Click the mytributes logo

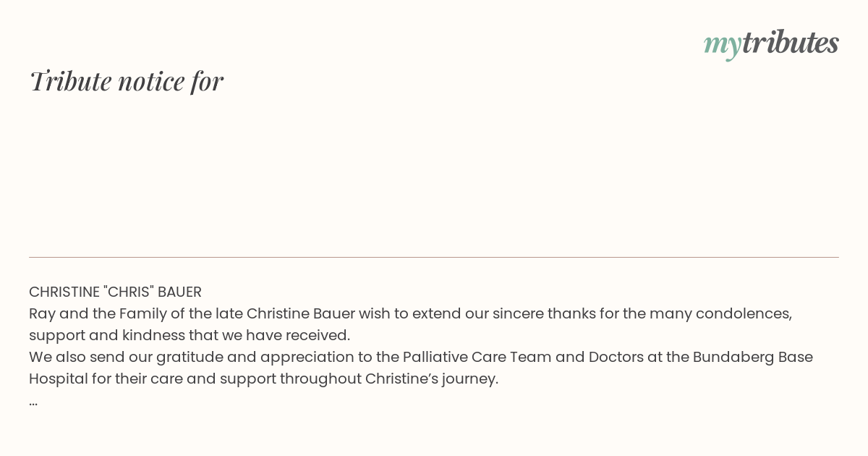click(x=771, y=43)
